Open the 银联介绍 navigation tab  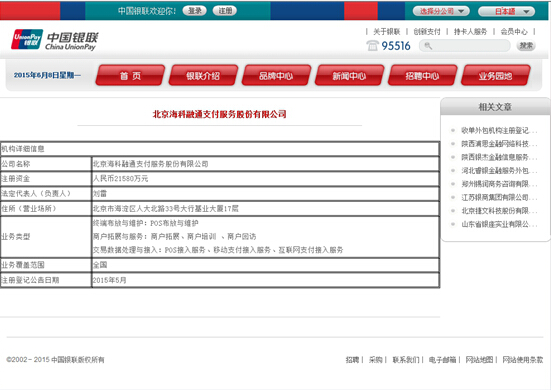pos(203,75)
